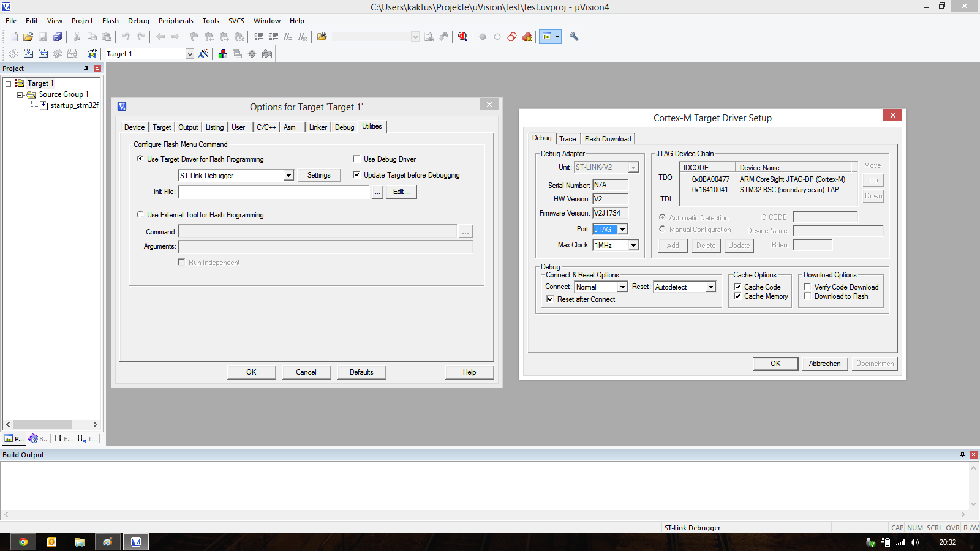
Task: Click the Save toolbar icon
Action: (x=43, y=37)
